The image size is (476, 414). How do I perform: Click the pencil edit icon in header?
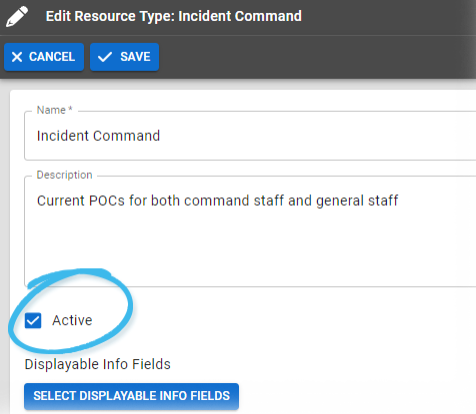pyautogui.click(x=17, y=17)
